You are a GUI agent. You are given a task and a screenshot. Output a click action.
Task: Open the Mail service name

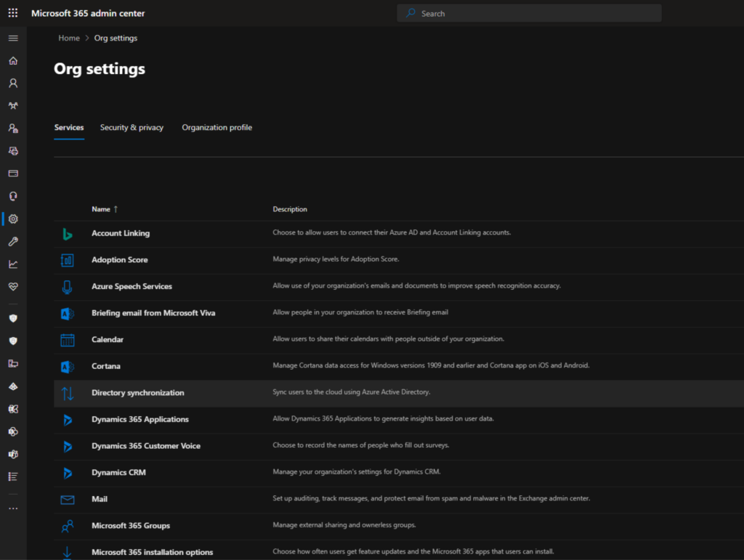tap(100, 499)
